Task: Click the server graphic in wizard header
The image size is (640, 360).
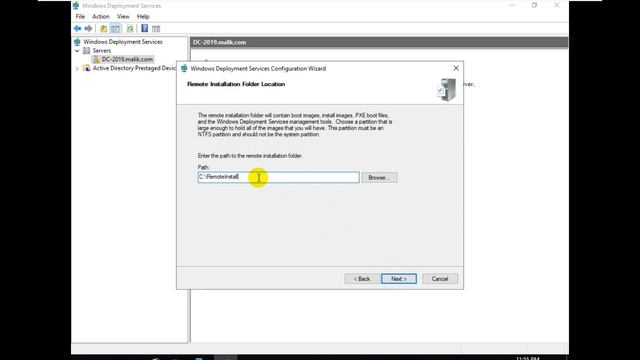Action: coord(447,89)
